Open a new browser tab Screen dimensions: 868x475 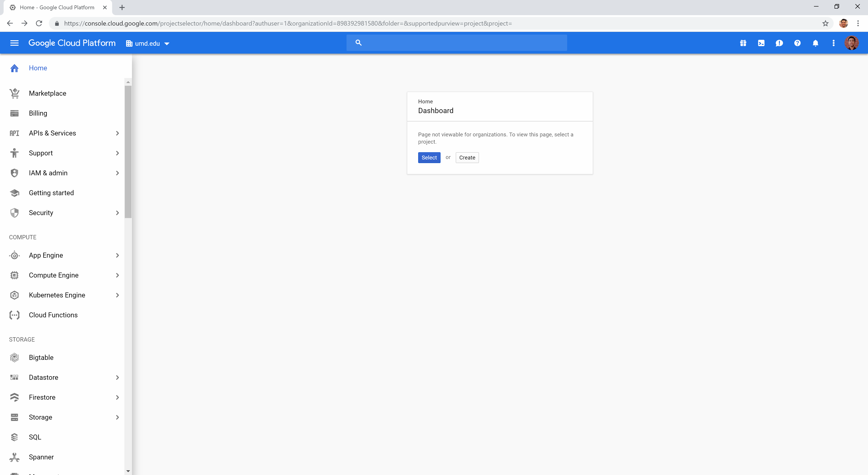(122, 7)
